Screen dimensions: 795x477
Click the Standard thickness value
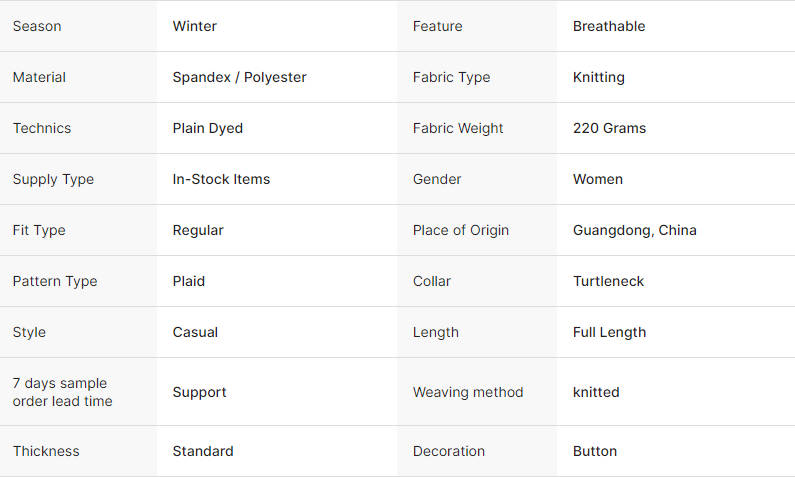coord(203,451)
